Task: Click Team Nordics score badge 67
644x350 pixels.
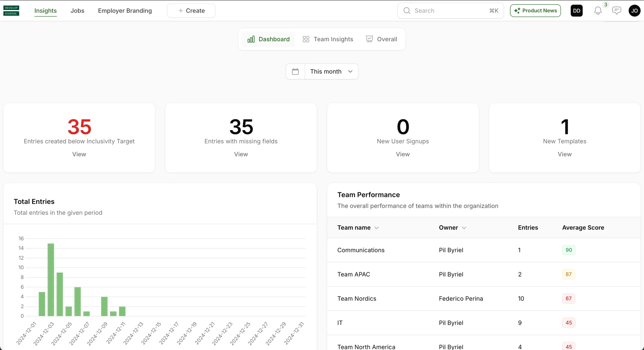Action: pyautogui.click(x=569, y=298)
